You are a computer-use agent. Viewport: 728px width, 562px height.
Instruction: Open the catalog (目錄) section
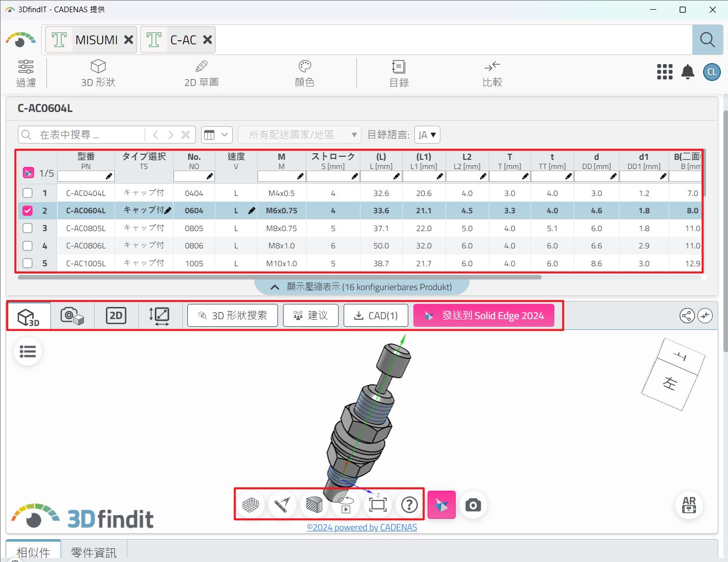pos(399,73)
